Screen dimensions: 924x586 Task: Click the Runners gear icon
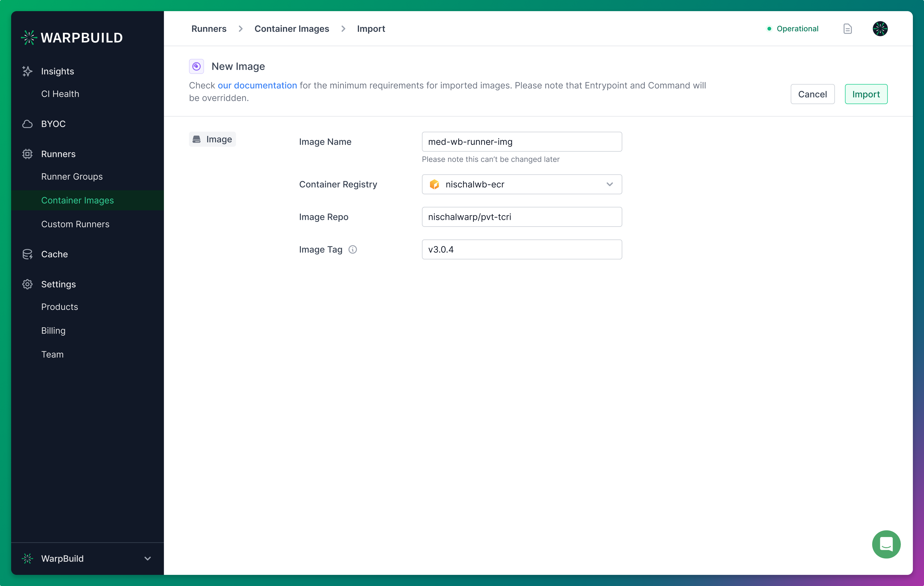27,154
